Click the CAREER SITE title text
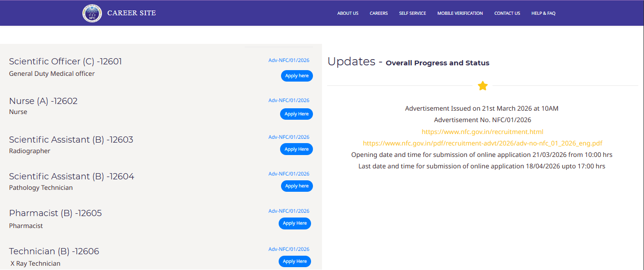The height and width of the screenshot is (270, 644). pyautogui.click(x=131, y=13)
